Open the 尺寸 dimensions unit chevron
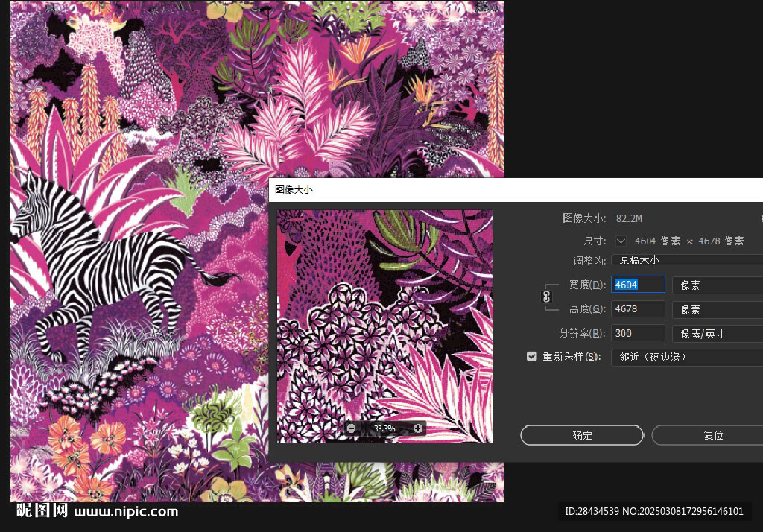763x532 pixels. [x=621, y=241]
